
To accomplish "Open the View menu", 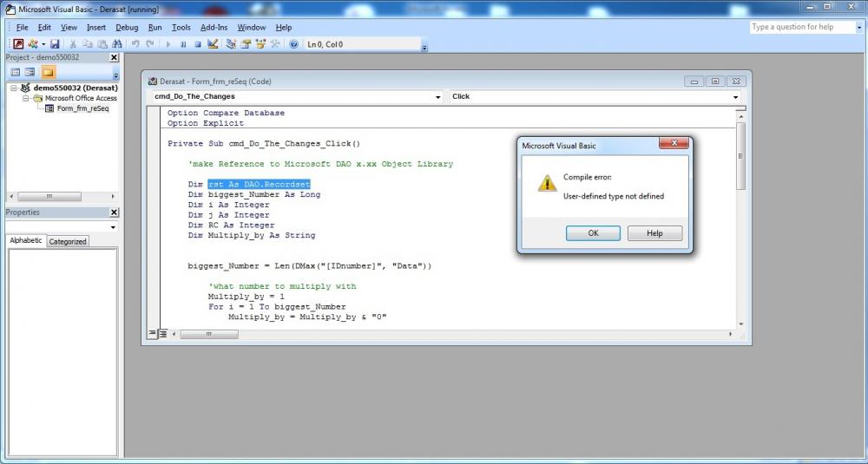I will coord(69,27).
